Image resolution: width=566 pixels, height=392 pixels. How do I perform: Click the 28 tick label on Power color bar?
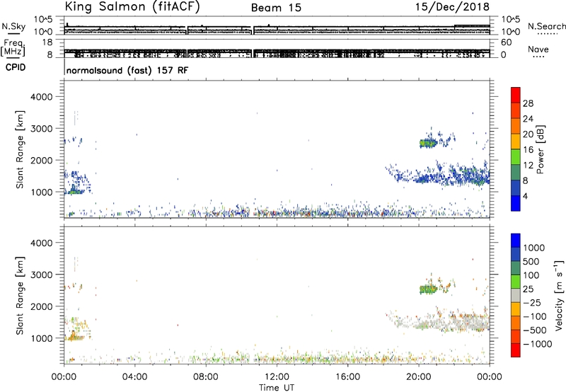pos(528,103)
